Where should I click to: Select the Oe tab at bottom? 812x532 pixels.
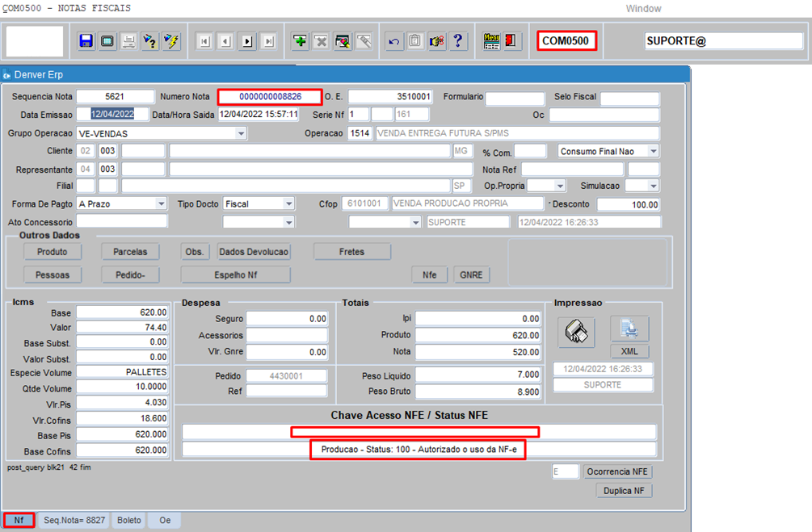click(x=165, y=521)
